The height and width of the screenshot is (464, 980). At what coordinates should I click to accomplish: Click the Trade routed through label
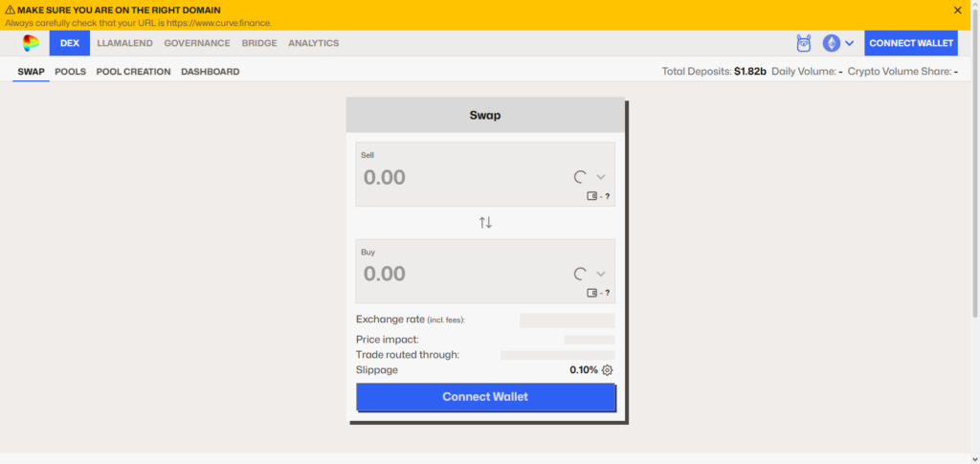pos(408,355)
